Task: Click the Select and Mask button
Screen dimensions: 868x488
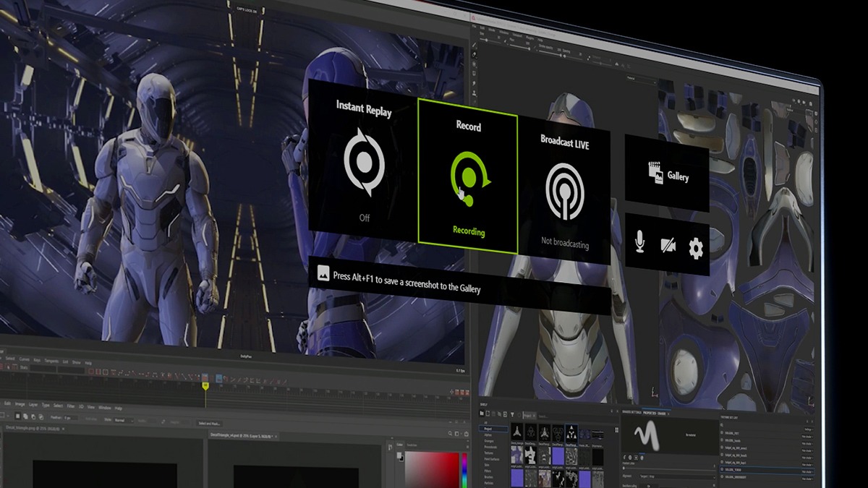Action: coord(210,423)
